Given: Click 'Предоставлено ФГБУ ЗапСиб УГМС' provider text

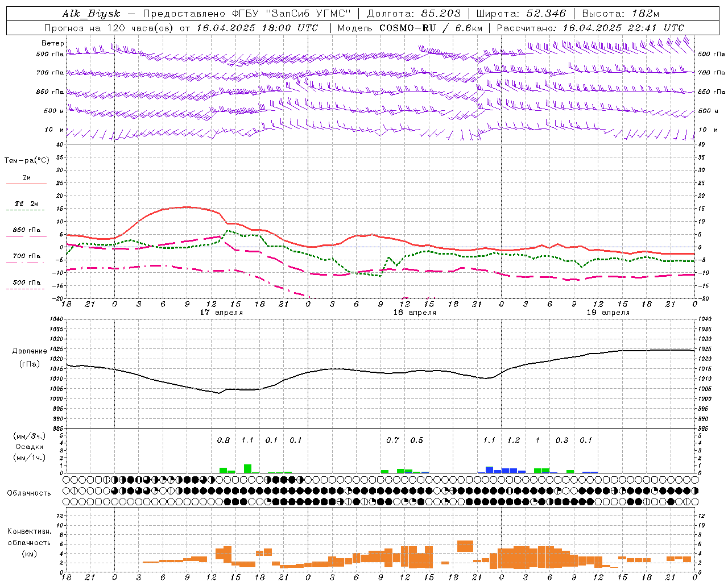Looking at the screenshot, I should pyautogui.click(x=246, y=14).
